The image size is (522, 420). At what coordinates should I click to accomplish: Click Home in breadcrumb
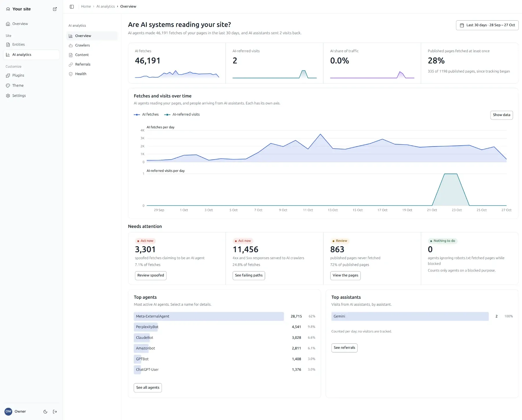tap(86, 6)
